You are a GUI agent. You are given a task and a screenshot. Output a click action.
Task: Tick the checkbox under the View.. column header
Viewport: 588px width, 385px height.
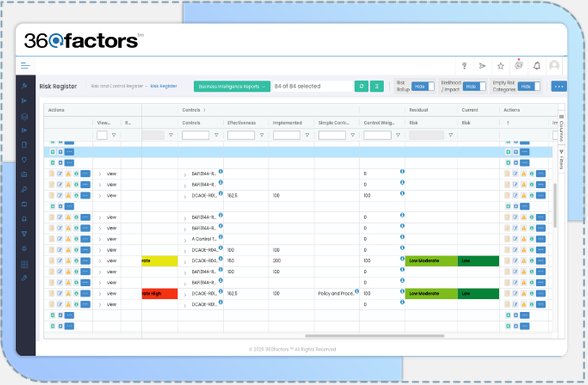pos(102,135)
